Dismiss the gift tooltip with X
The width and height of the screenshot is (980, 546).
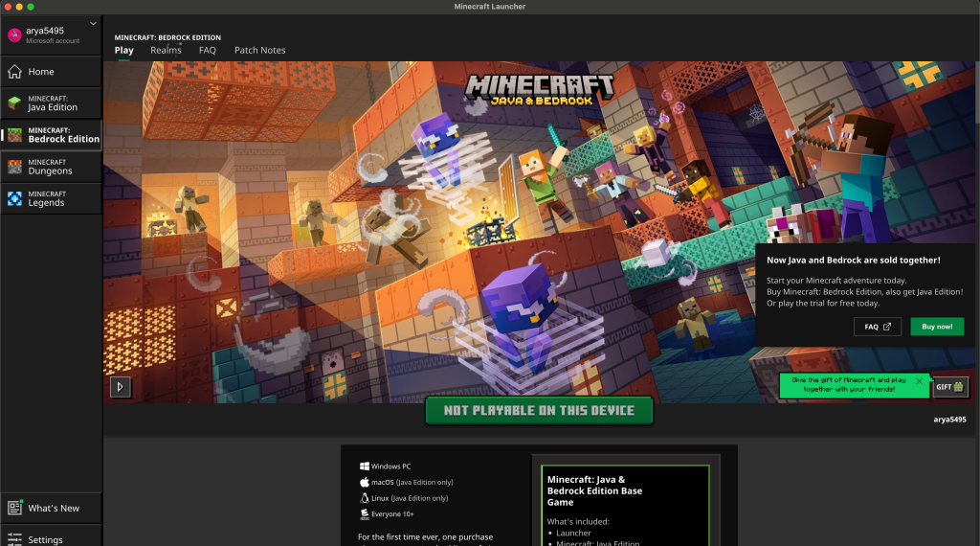919,381
